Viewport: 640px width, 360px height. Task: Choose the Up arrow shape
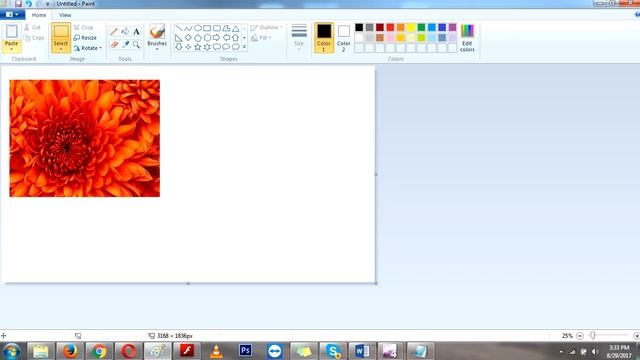point(236,38)
